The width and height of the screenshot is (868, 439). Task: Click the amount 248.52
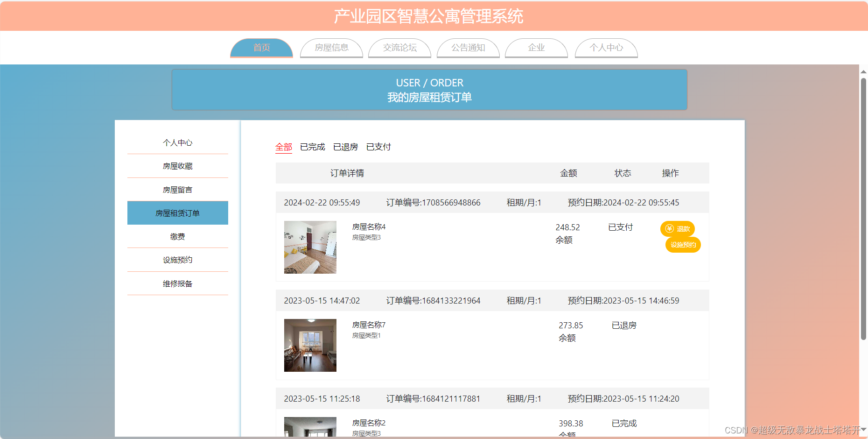(567, 227)
